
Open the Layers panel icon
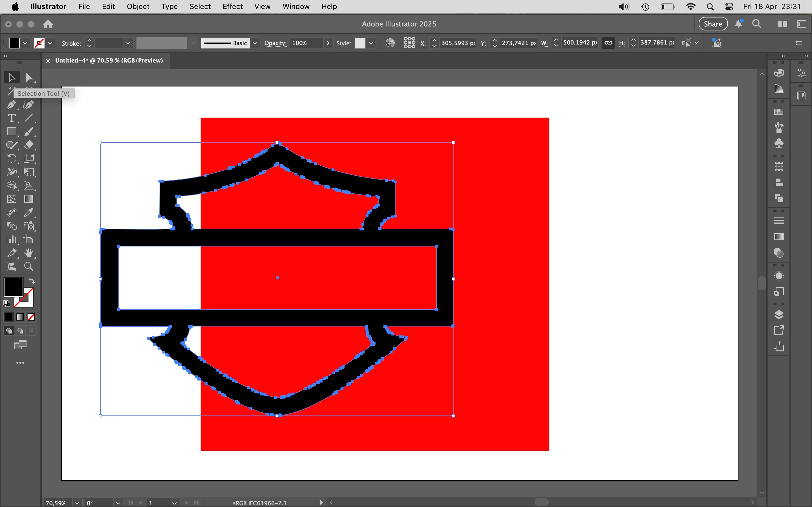778,315
